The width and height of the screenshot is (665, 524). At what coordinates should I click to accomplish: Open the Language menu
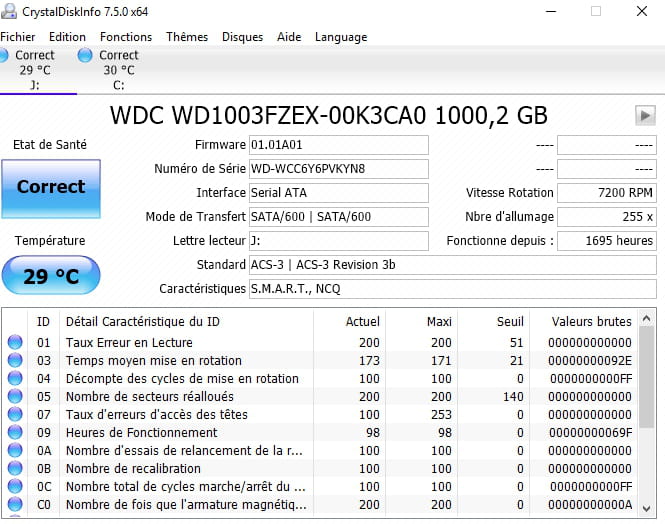(341, 37)
